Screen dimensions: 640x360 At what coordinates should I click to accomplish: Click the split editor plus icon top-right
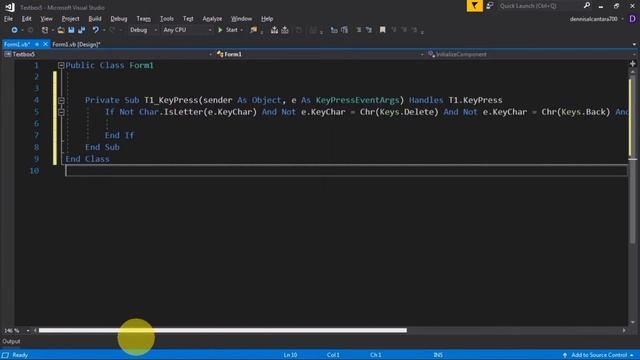[633, 64]
